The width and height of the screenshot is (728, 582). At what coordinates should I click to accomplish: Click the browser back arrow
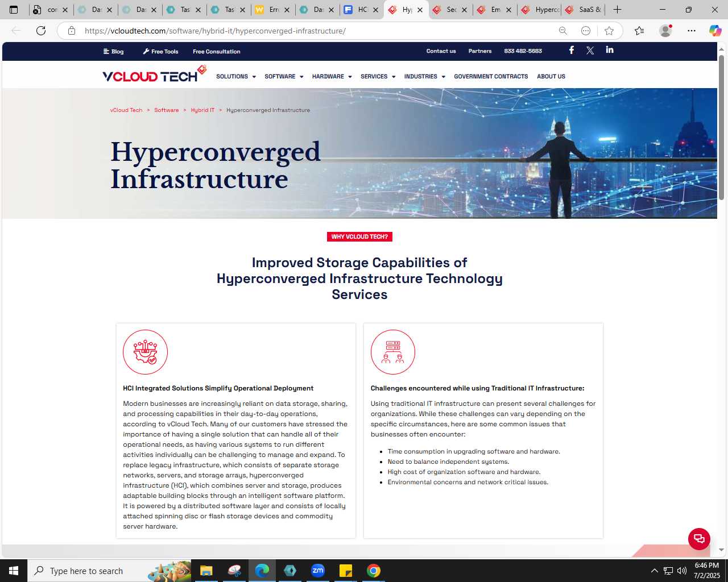(x=16, y=31)
